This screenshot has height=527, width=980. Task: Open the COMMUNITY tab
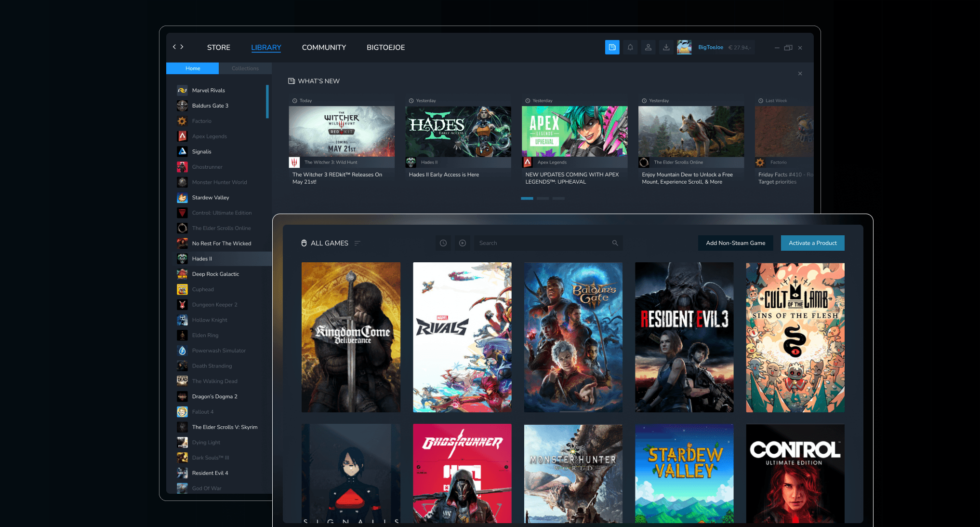click(324, 47)
